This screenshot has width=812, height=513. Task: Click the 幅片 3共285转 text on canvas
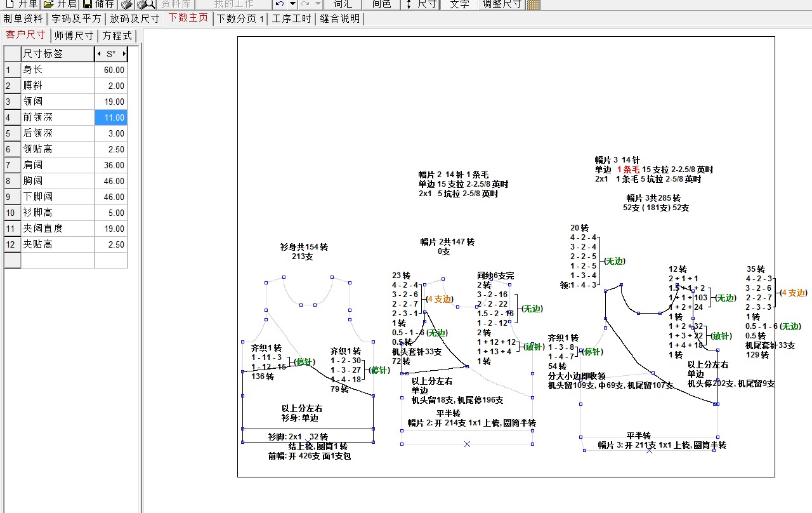653,198
